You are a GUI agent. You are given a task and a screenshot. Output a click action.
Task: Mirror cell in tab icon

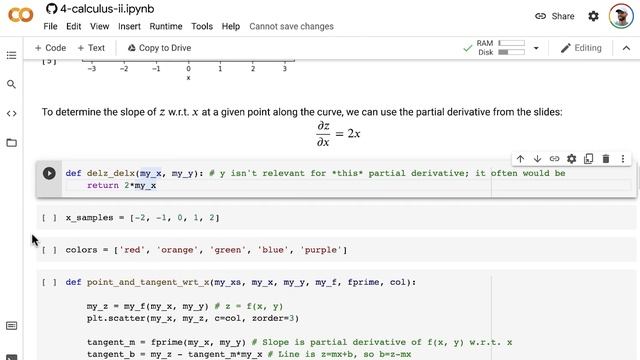pyautogui.click(x=589, y=159)
